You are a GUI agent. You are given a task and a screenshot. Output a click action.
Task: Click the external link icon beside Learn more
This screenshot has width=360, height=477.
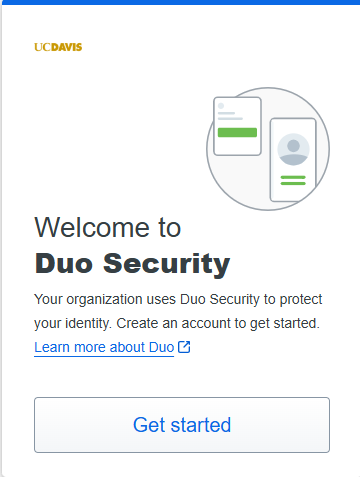click(184, 347)
